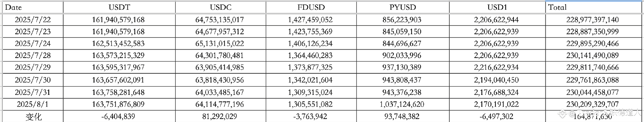Select USDT value 162,513,452,583
The image size is (644, 122).
tap(118, 44)
